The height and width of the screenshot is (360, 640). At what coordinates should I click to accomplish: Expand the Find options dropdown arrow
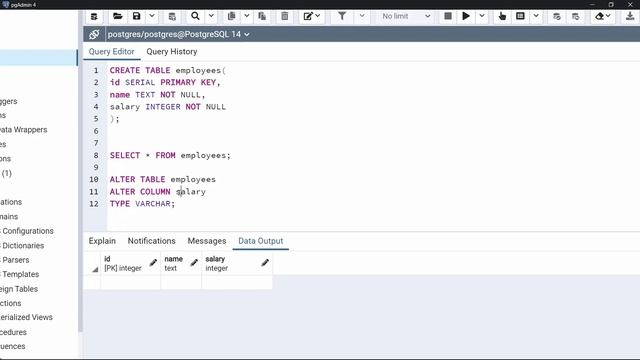pos(211,16)
